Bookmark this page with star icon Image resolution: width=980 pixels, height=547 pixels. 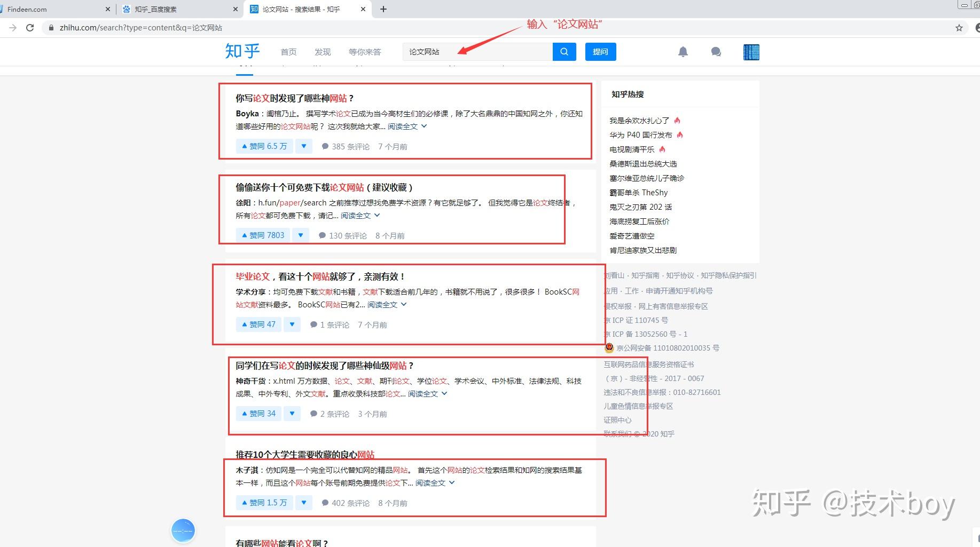pyautogui.click(x=959, y=28)
